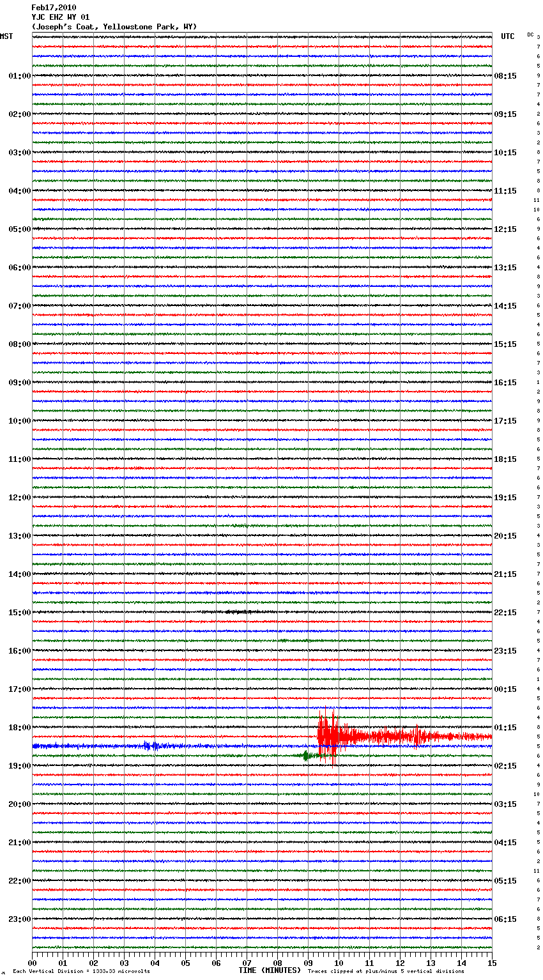Click the 18:00 MST time label
Viewport: 543px width, 980px height.
pos(19,728)
